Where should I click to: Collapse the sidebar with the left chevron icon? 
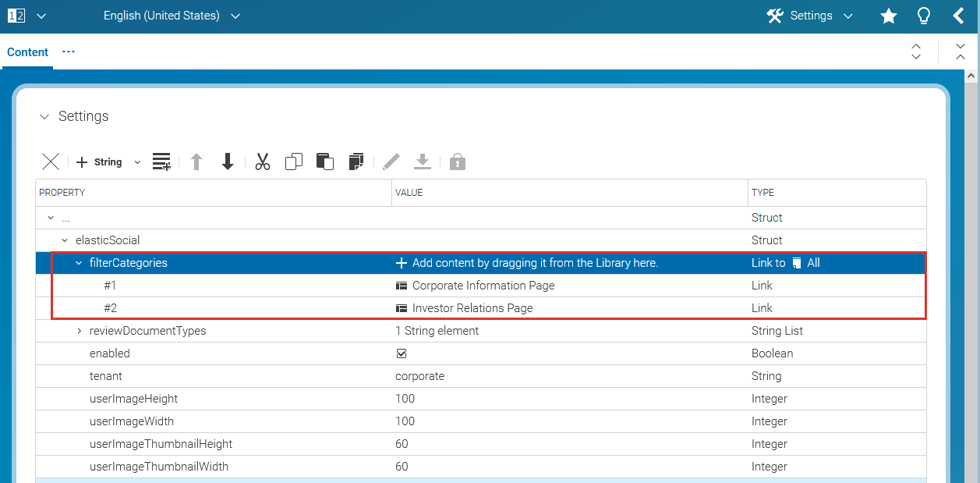[959, 16]
